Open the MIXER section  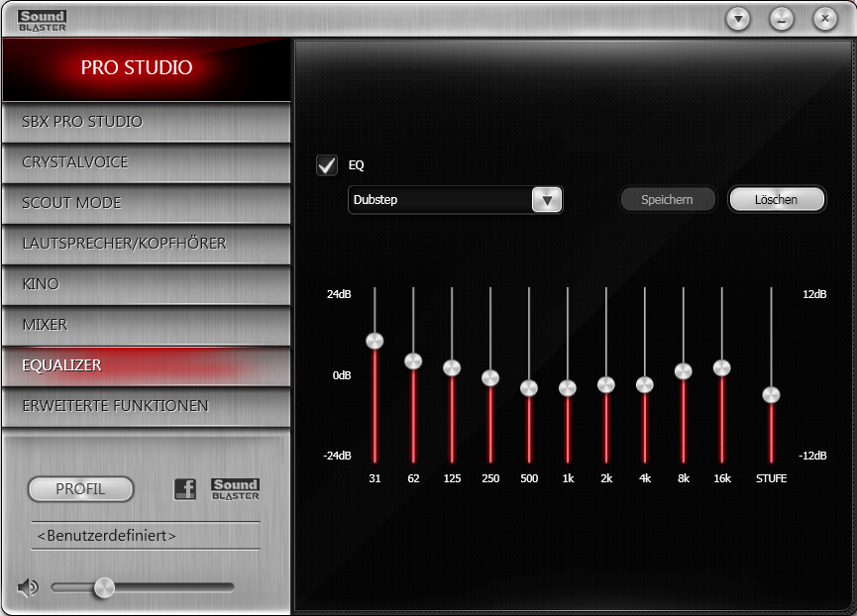coord(146,325)
